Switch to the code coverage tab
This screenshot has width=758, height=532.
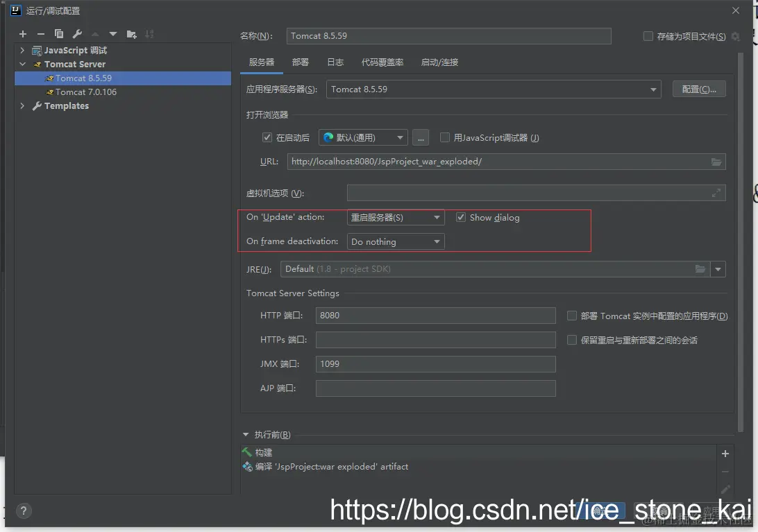point(382,62)
